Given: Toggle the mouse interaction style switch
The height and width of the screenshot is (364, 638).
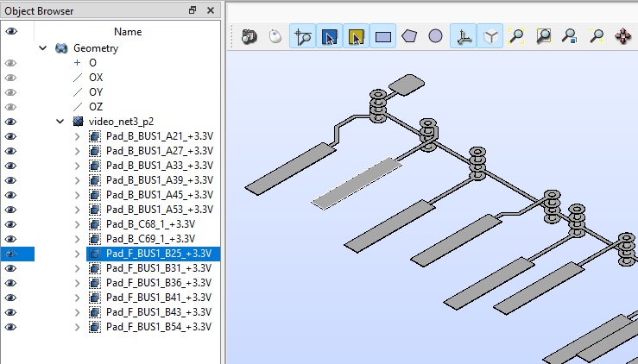Looking at the screenshot, I should click(x=275, y=37).
